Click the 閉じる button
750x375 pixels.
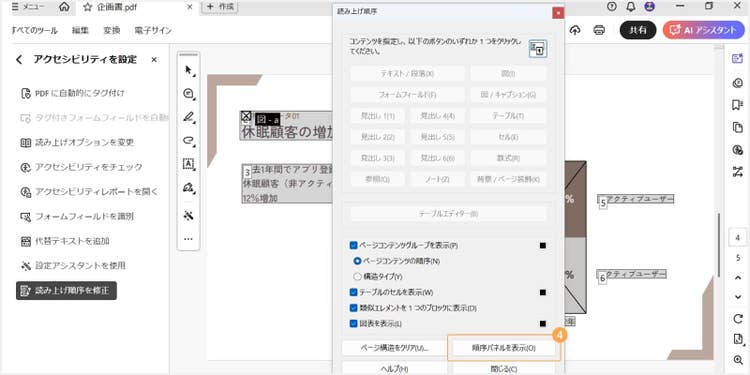click(503, 369)
